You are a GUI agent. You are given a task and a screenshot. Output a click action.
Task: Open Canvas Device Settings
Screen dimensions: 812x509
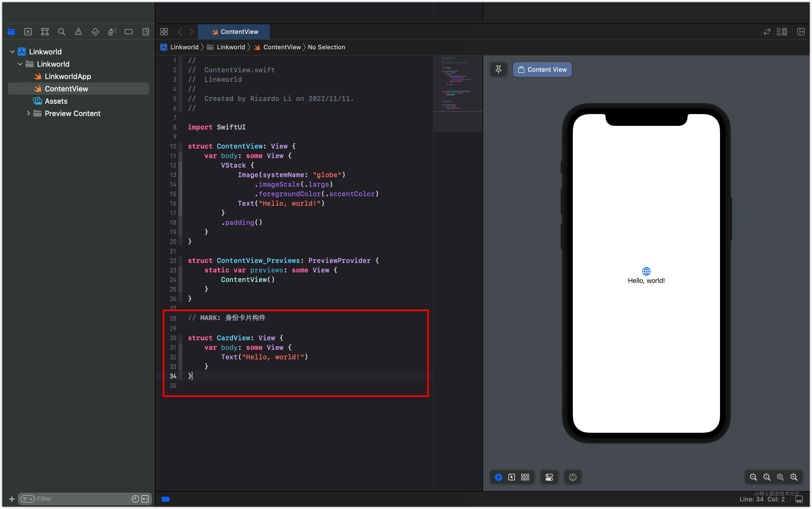[x=549, y=477]
